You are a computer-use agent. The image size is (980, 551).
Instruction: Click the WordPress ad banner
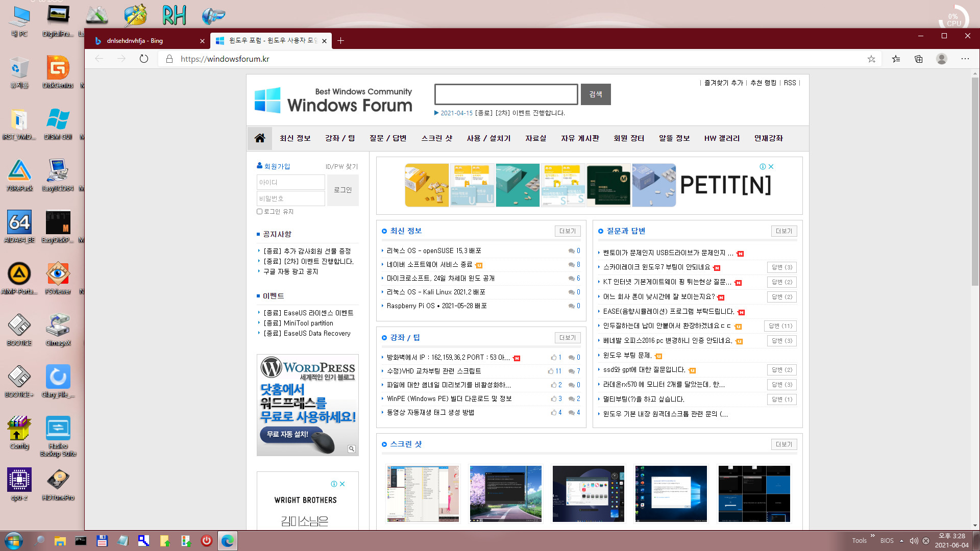(308, 405)
